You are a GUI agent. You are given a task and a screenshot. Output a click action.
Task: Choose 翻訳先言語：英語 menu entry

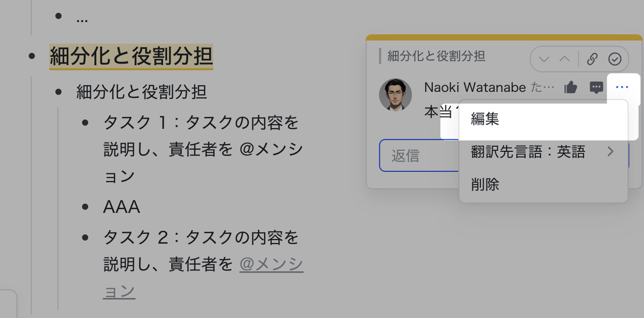pyautogui.click(x=528, y=152)
